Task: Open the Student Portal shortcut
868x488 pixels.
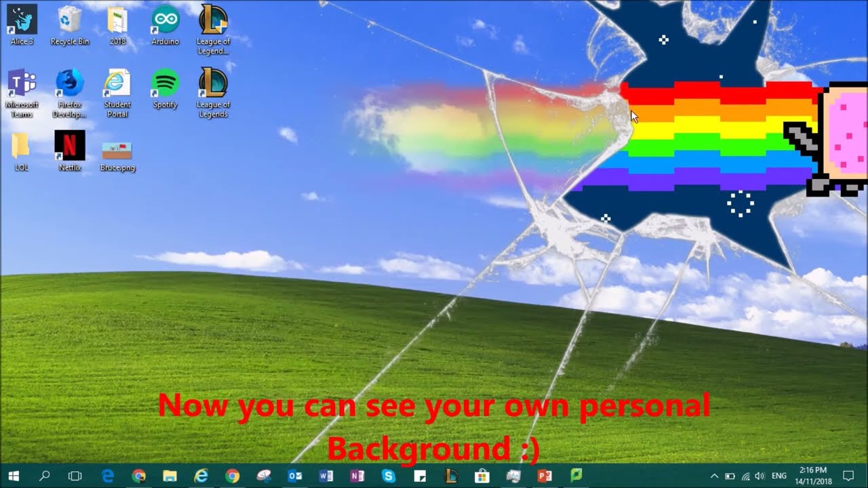Action: 117,93
